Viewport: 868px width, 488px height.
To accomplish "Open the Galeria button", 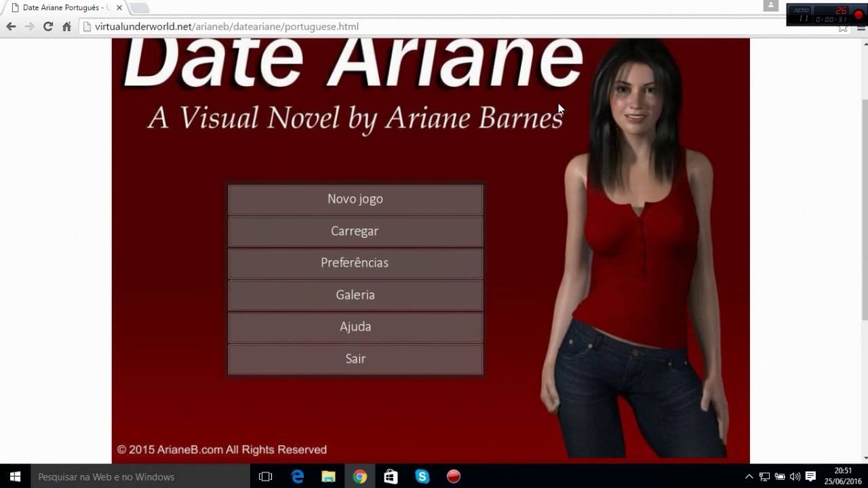I will tap(355, 295).
